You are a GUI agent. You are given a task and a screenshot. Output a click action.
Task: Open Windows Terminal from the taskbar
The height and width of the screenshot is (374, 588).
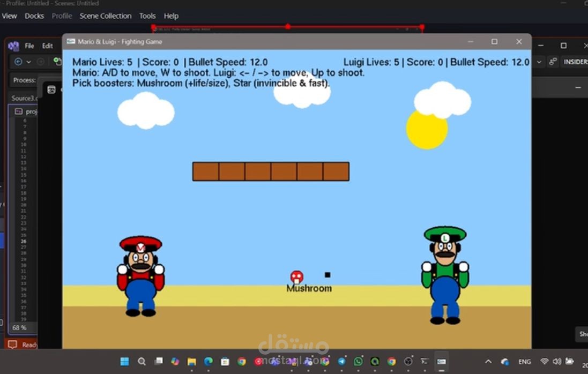425,361
